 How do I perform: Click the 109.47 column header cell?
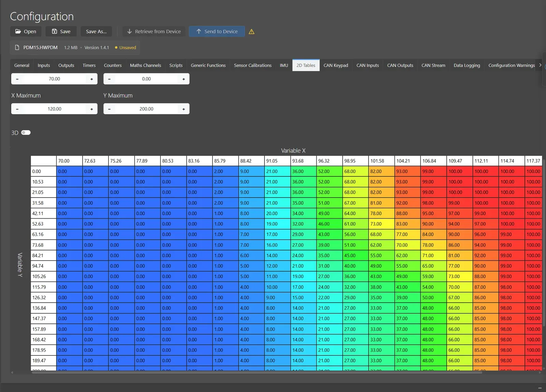point(460,161)
